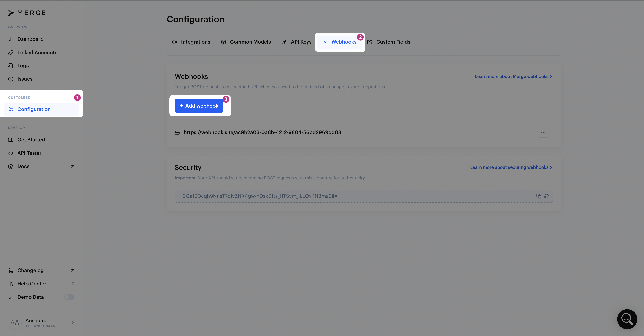This screenshot has height=336, width=644.
Task: Open the webhook row three-dot menu
Action: 543,132
